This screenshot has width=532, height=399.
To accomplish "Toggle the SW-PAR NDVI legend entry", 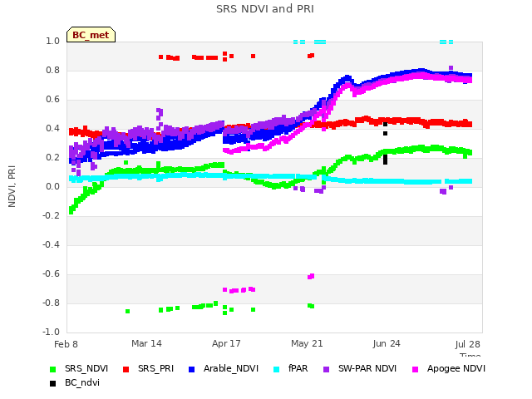I will [x=360, y=369].
